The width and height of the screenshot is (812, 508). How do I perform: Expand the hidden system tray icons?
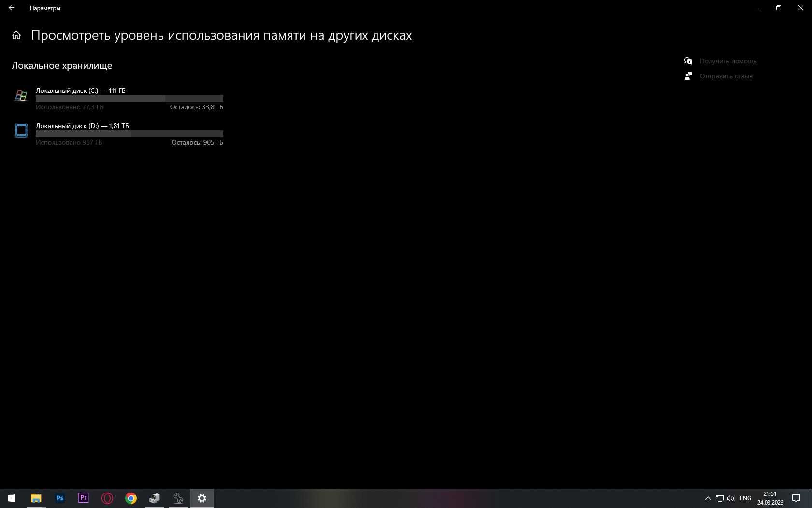pos(708,498)
